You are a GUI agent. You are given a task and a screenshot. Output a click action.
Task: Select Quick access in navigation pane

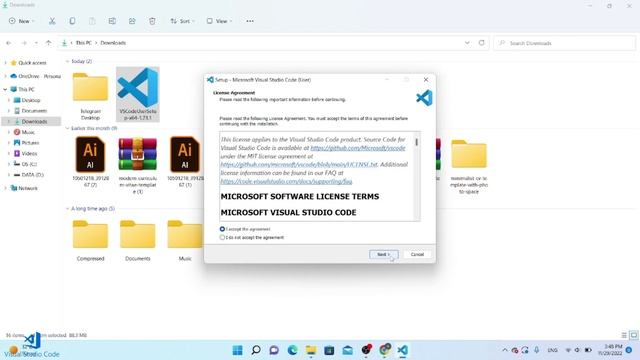click(x=32, y=63)
